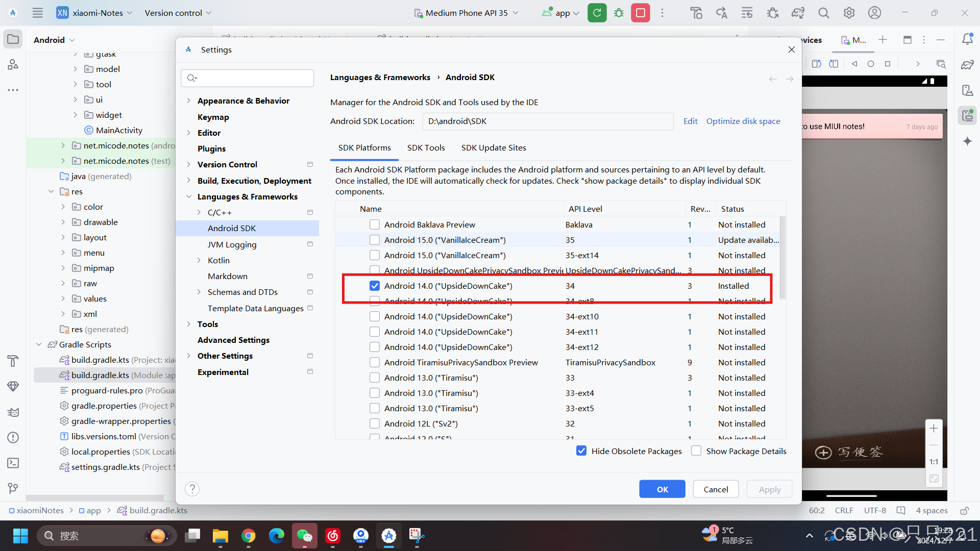This screenshot has width=980, height=551.
Task: Open the Terminal tool window icon
Action: click(13, 463)
